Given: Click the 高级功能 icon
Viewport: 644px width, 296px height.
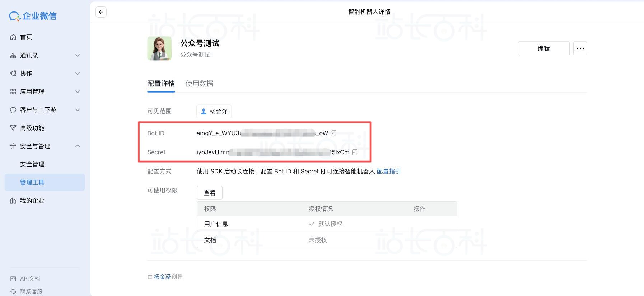Looking at the screenshot, I should point(13,128).
